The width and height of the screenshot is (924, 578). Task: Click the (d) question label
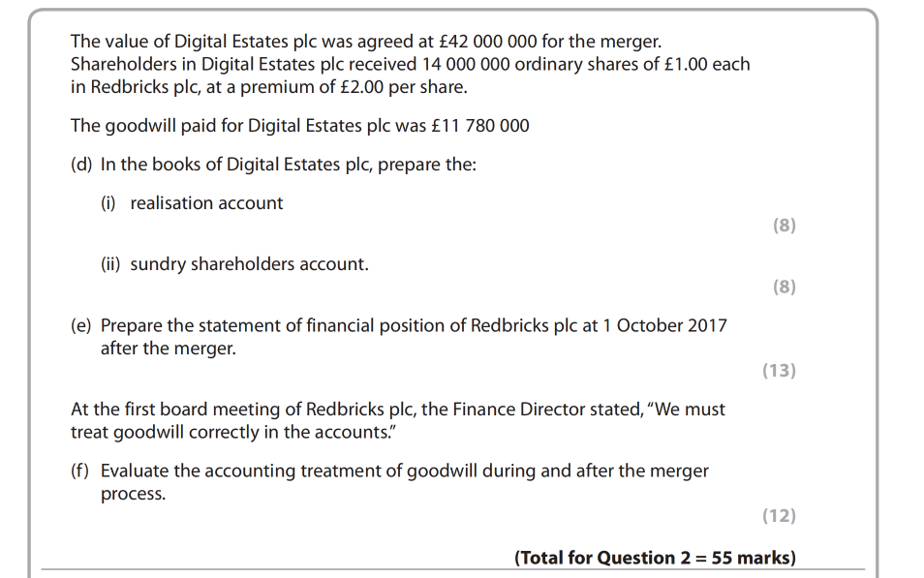click(x=81, y=165)
